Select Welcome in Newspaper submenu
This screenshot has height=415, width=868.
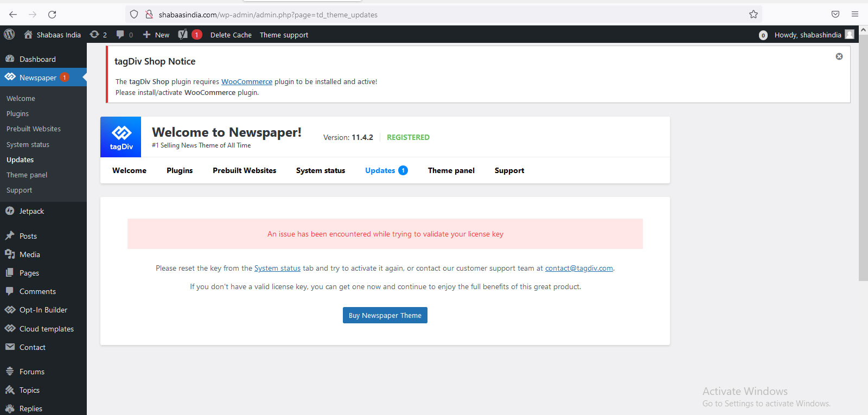21,98
